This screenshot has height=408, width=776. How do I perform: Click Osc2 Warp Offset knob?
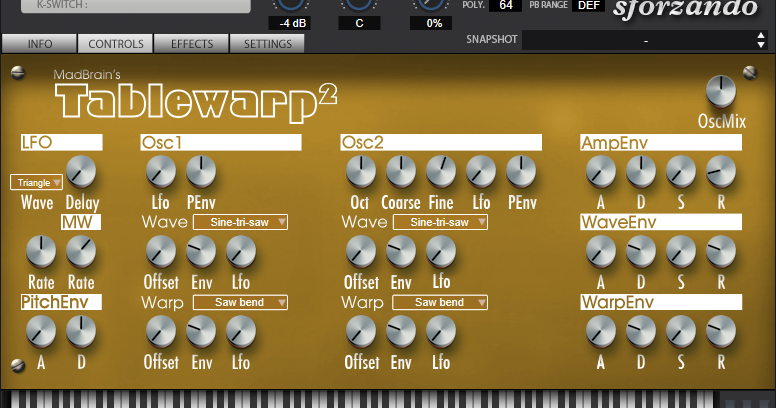click(361, 331)
